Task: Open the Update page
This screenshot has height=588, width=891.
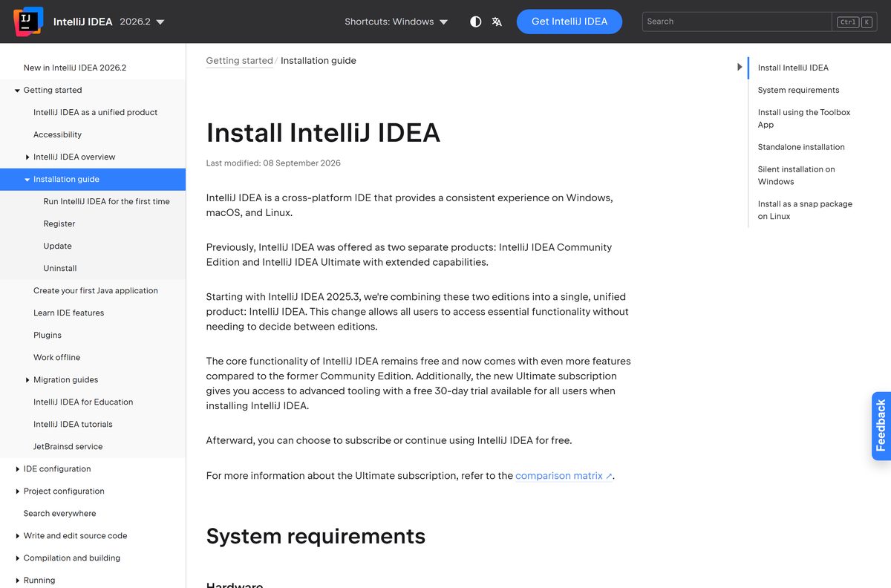Action: 57,246
